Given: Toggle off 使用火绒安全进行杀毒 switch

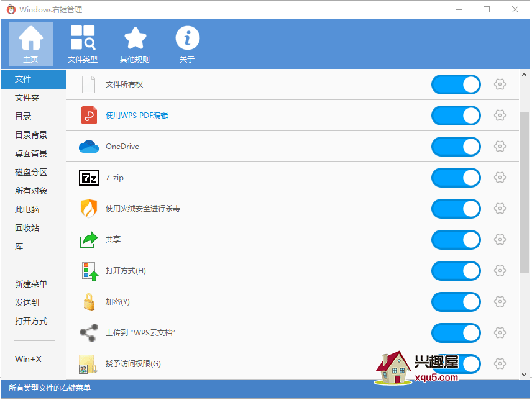Looking at the screenshot, I should click(x=456, y=209).
